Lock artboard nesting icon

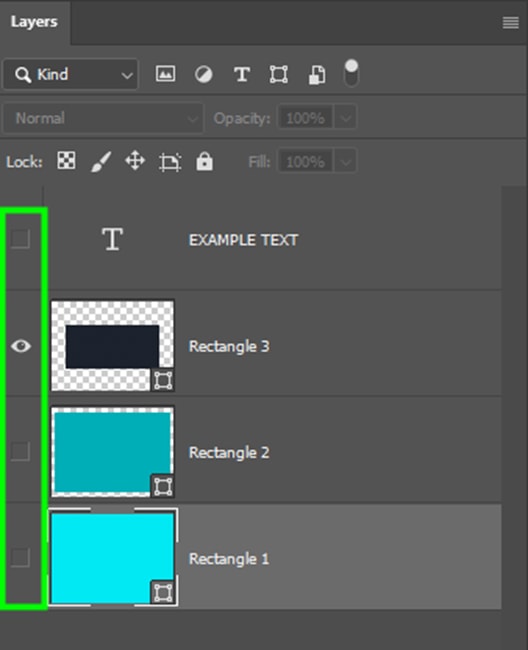(170, 162)
